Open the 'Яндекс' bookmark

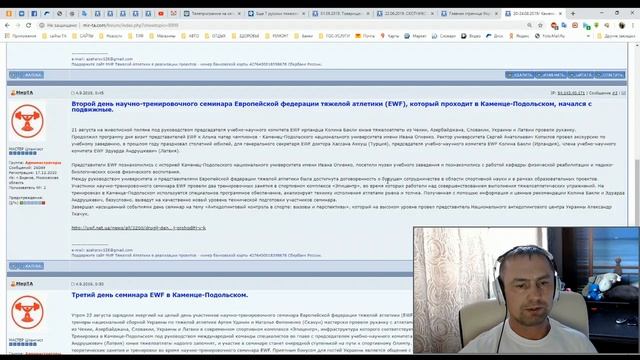coord(519,36)
